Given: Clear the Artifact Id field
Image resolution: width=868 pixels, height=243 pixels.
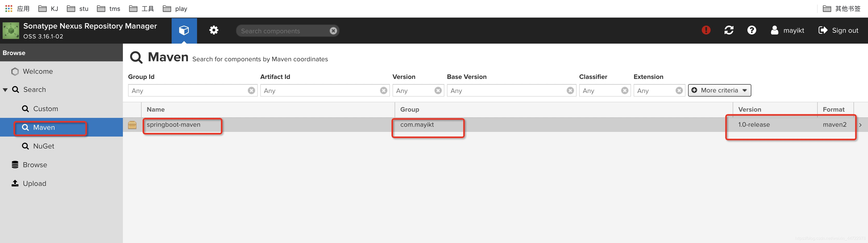Looking at the screenshot, I should pos(383,90).
